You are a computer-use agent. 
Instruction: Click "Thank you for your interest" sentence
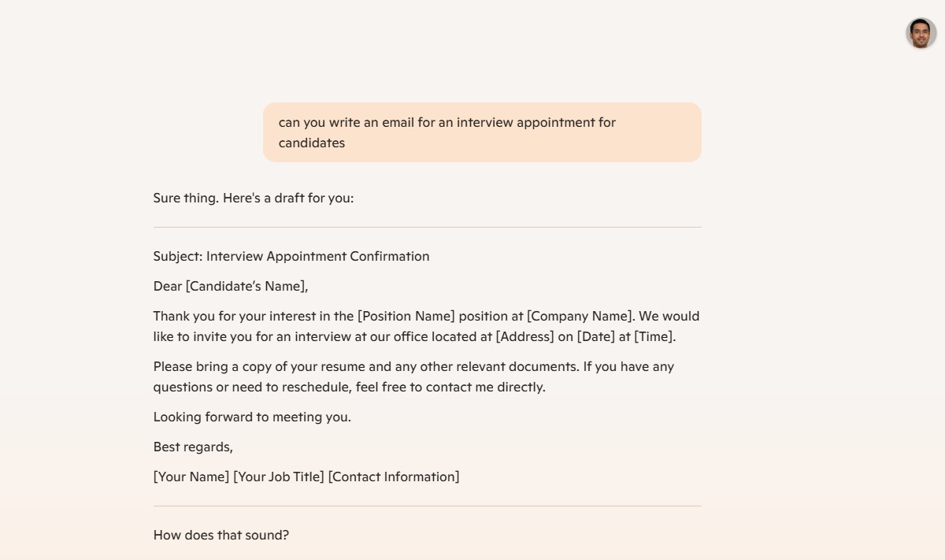(x=236, y=317)
